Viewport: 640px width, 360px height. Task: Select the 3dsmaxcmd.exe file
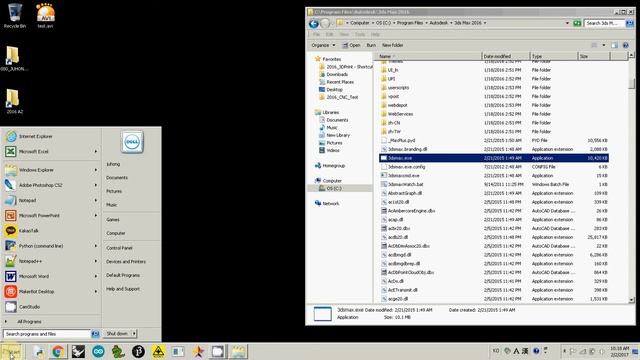[403, 176]
